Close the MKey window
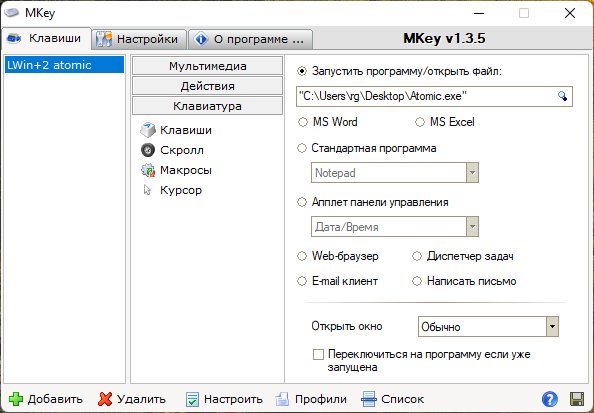Screen dimensions: 594x413 [570, 13]
